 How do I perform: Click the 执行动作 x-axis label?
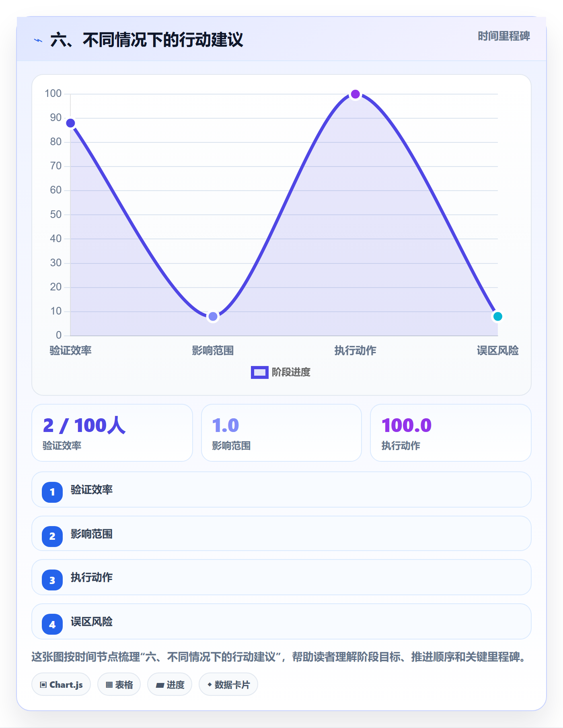pos(355,350)
